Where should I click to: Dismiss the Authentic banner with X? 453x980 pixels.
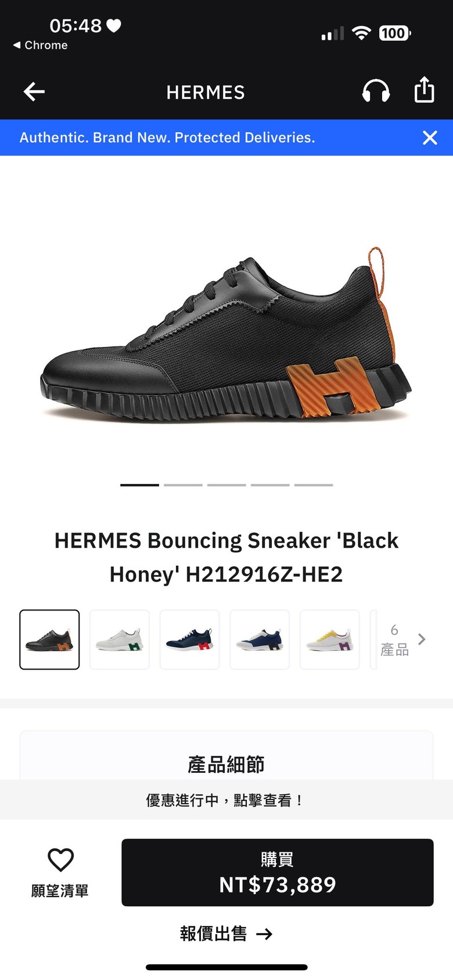click(x=430, y=138)
